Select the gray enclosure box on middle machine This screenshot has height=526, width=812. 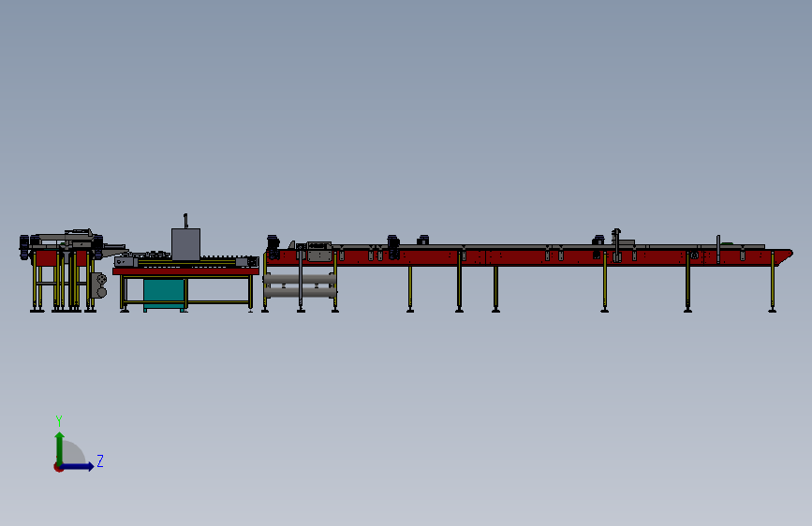pyautogui.click(x=186, y=244)
